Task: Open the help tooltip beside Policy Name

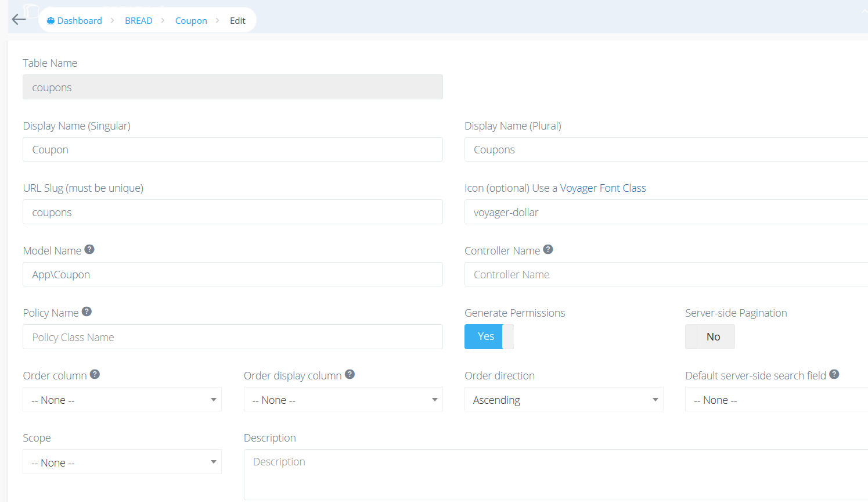Action: (x=87, y=311)
